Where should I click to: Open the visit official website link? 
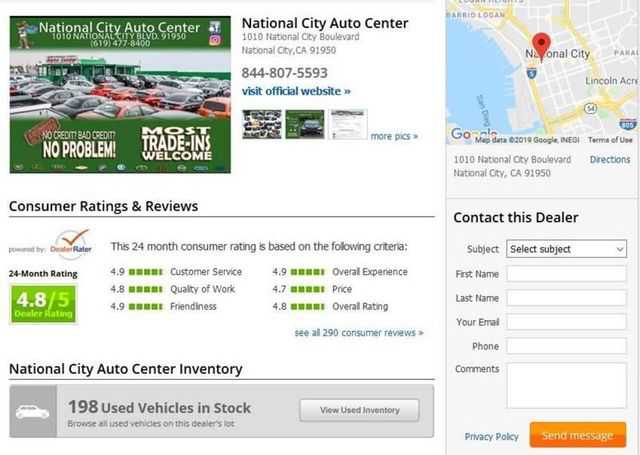pos(296,91)
